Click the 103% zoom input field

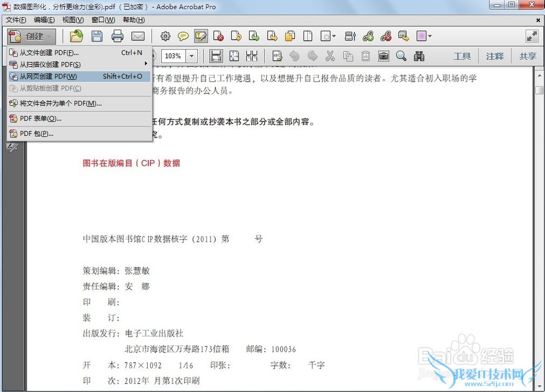click(173, 56)
